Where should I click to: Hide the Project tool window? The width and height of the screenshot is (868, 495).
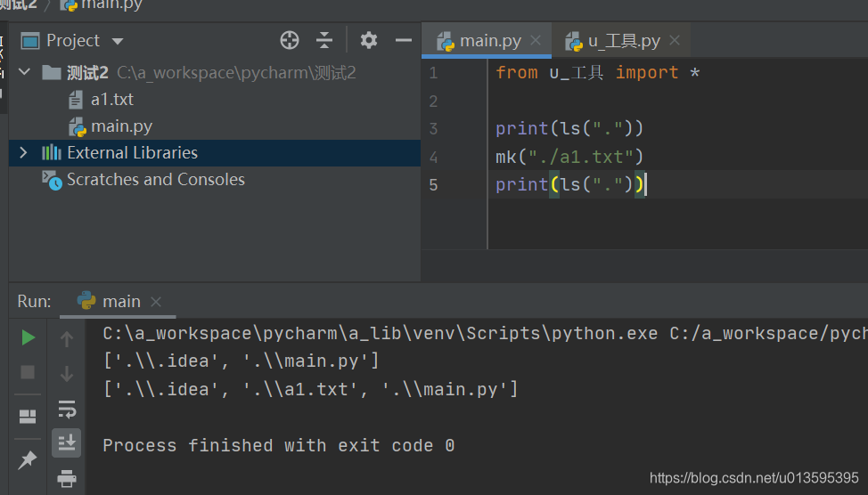tap(404, 40)
